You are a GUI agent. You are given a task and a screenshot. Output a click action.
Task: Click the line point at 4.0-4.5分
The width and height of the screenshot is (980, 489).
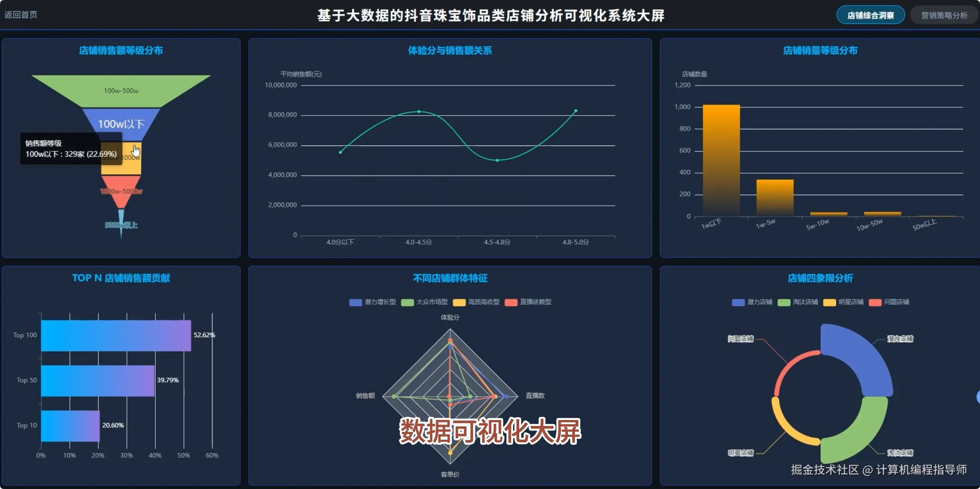pyautogui.click(x=419, y=112)
